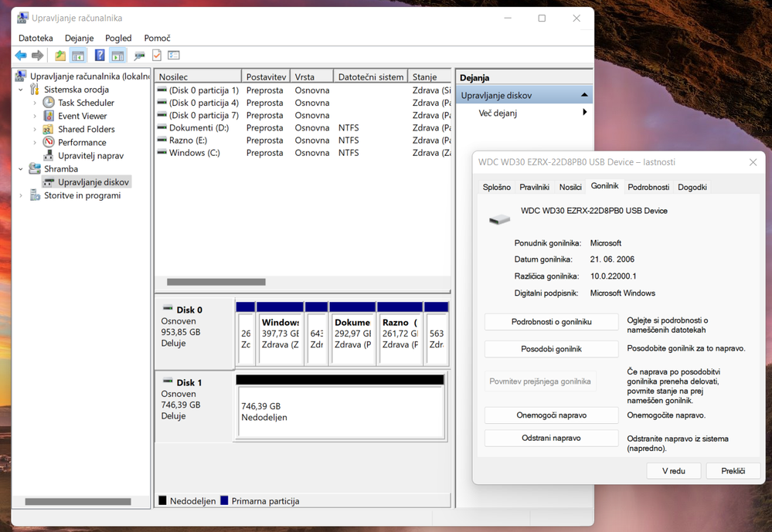Click the Disk 1 drive icon
772x532 pixels.
click(168, 382)
